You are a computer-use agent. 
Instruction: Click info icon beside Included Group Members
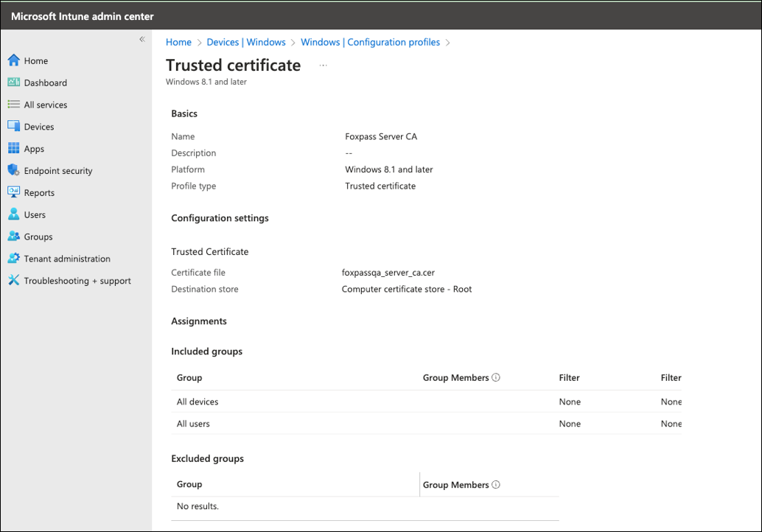coord(496,378)
